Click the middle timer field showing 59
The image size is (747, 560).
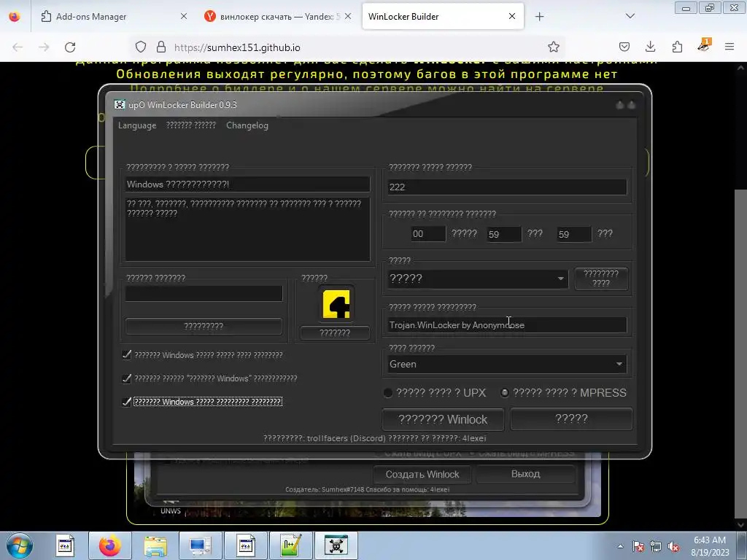[x=504, y=234]
